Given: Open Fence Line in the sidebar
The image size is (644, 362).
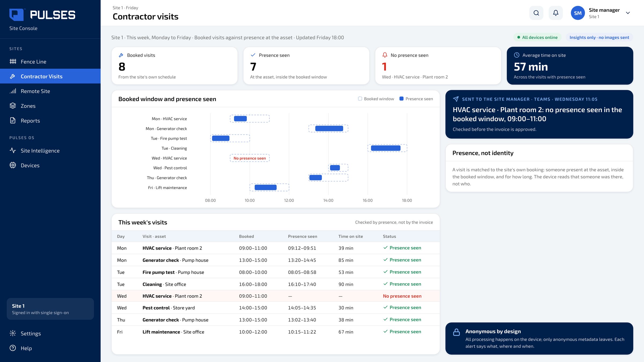Looking at the screenshot, I should [50, 61].
